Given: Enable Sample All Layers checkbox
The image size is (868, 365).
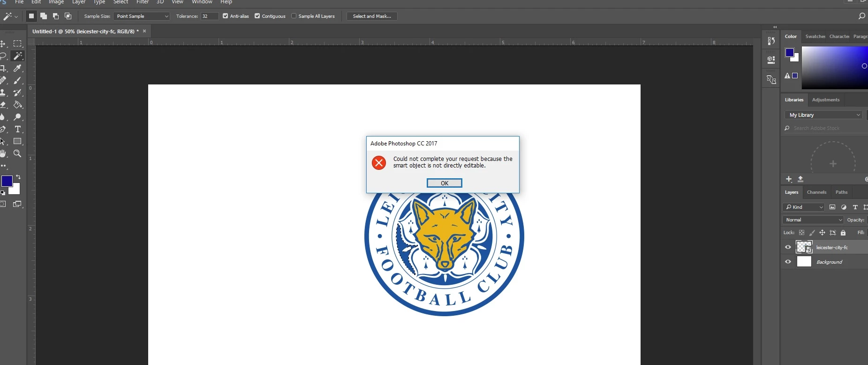Looking at the screenshot, I should [294, 16].
